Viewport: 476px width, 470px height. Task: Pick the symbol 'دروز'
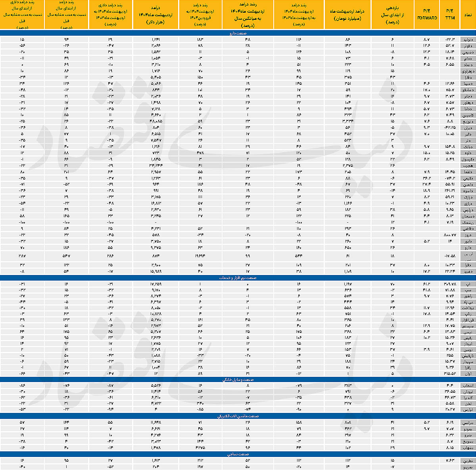tap(468, 235)
